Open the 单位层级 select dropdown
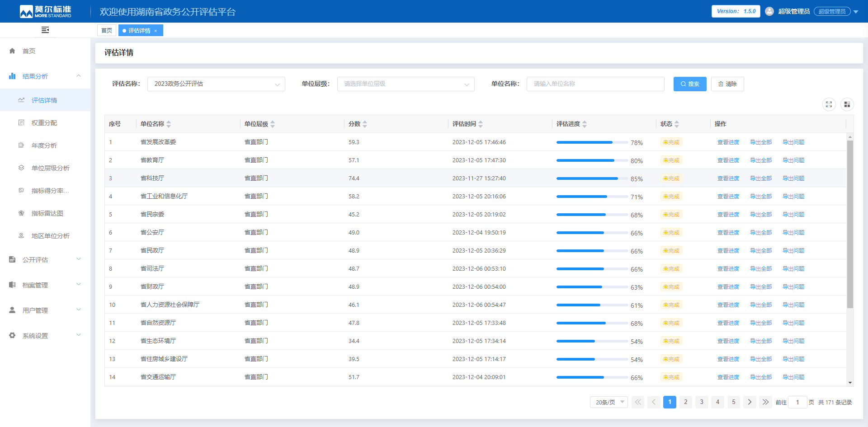 [406, 84]
